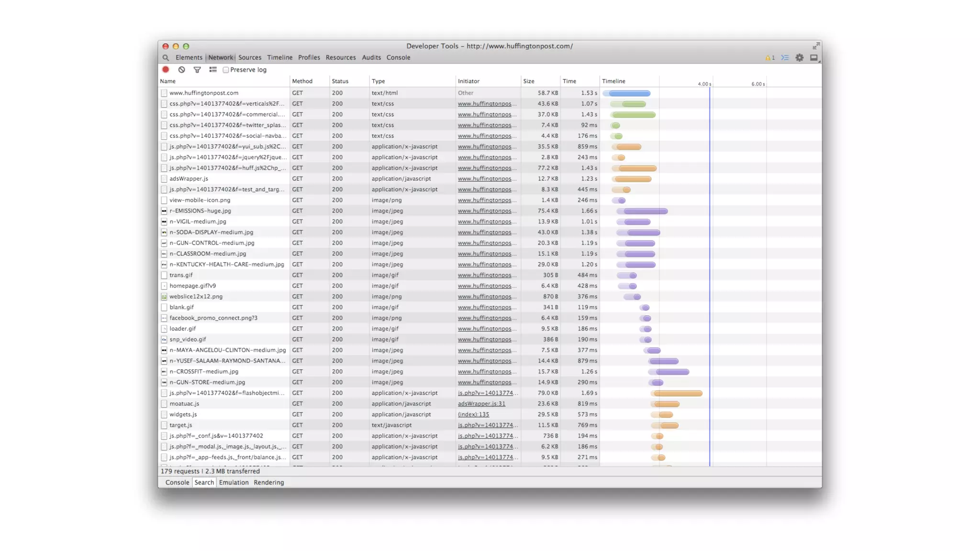Clear the network log with the clear icon

(181, 69)
